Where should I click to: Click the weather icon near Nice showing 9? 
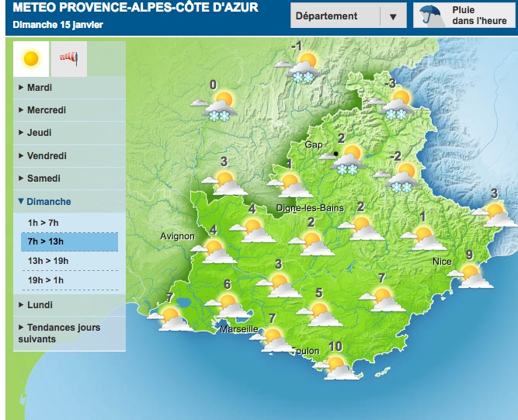[x=470, y=276]
